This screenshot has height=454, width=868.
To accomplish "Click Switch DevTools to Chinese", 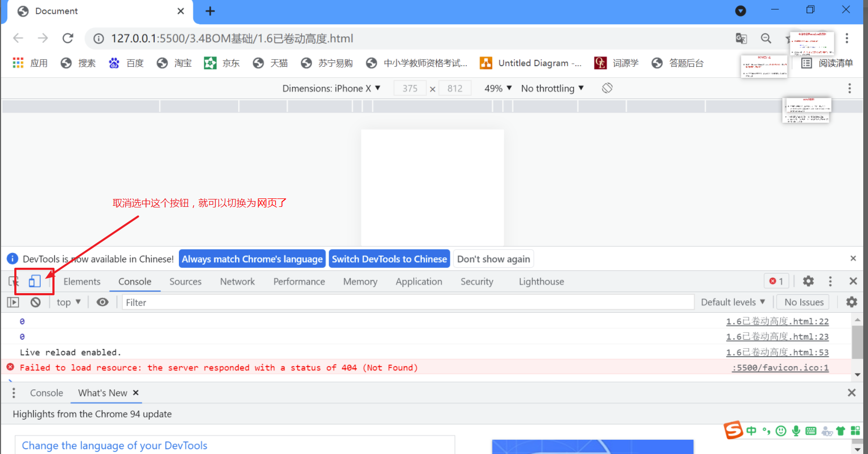I will [x=390, y=259].
